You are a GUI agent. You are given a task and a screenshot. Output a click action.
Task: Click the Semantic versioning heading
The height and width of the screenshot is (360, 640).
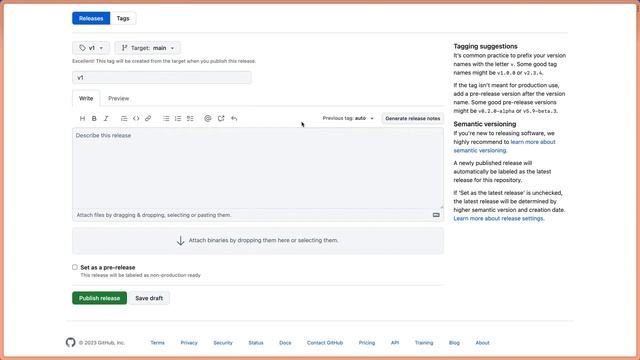point(484,124)
